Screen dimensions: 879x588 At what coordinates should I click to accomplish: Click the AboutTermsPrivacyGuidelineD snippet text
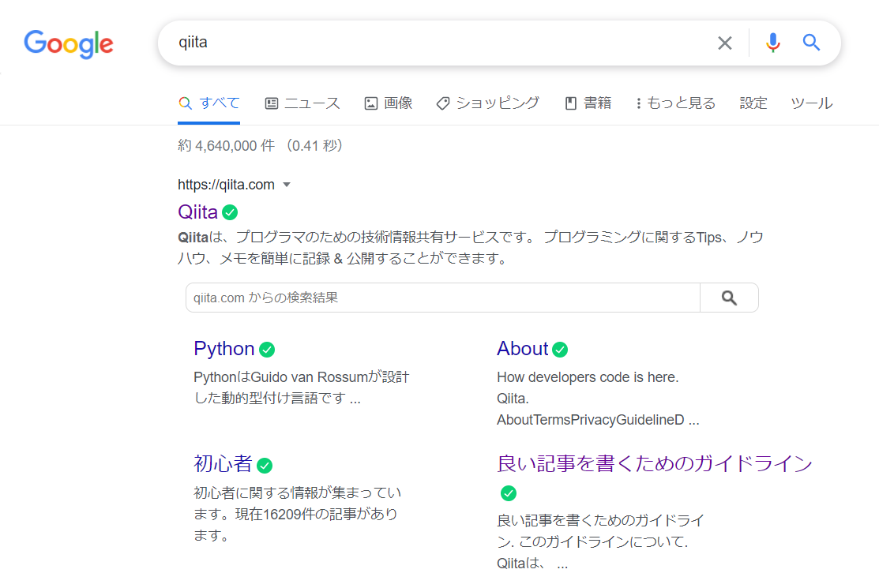598,420
